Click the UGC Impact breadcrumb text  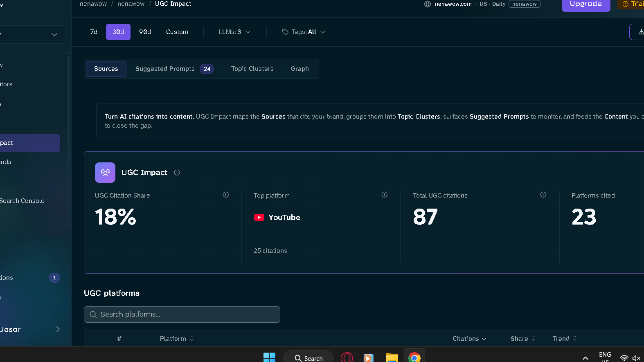coord(173,4)
